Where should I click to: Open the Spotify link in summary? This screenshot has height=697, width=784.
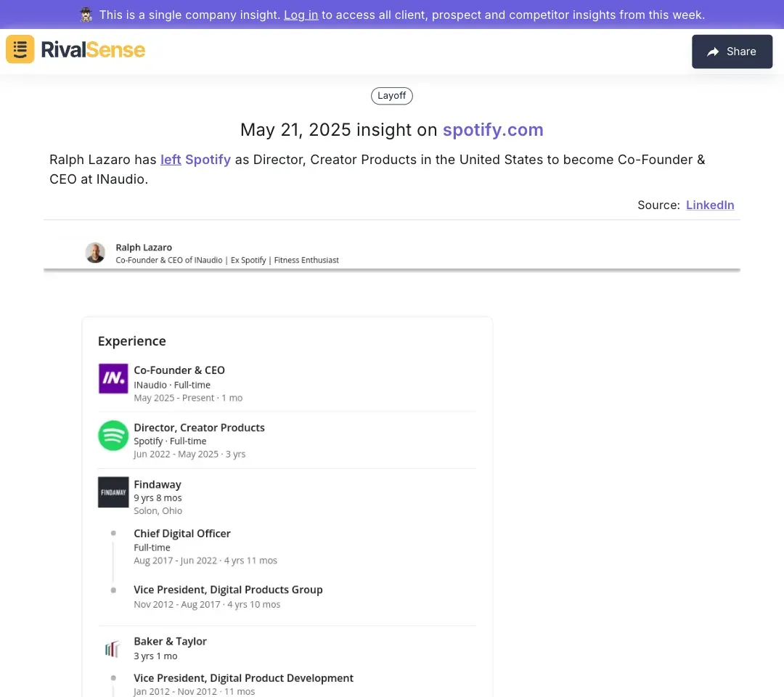coord(208,160)
